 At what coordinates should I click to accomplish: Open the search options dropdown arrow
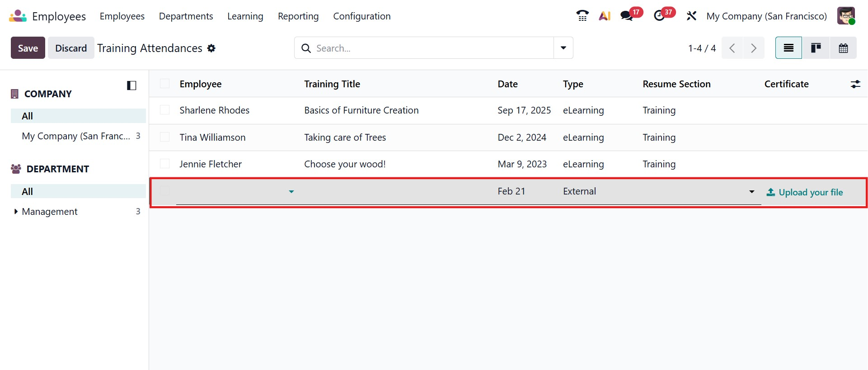(563, 48)
